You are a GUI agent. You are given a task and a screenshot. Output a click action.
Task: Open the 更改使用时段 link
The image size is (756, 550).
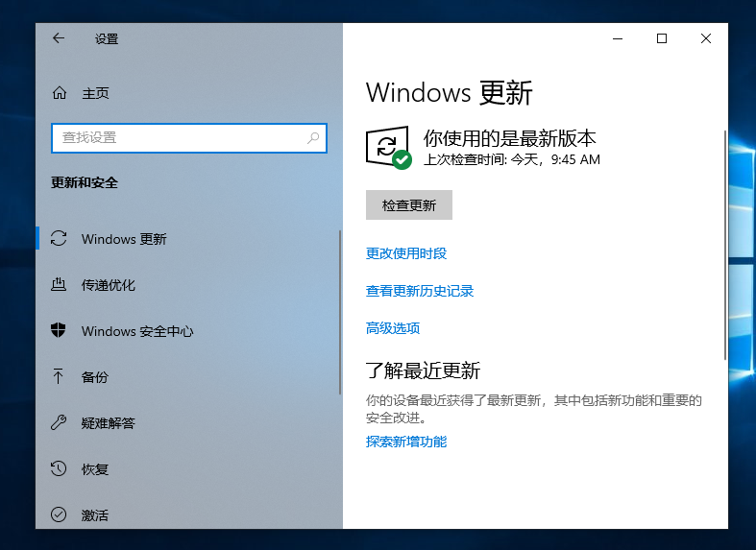pos(406,253)
